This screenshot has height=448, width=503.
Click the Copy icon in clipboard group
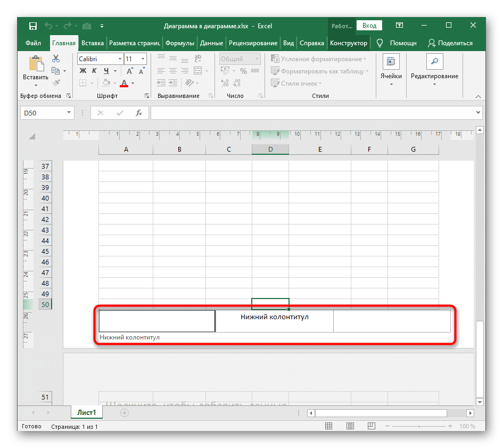55,71
